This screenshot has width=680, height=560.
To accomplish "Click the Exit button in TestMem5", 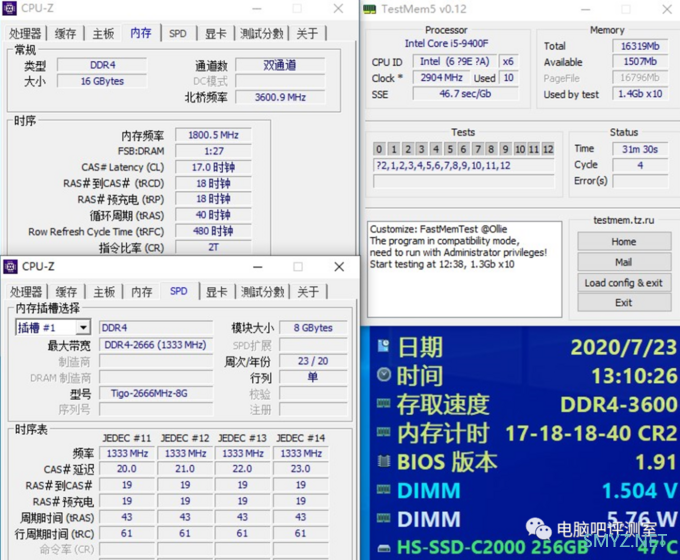I will (624, 302).
